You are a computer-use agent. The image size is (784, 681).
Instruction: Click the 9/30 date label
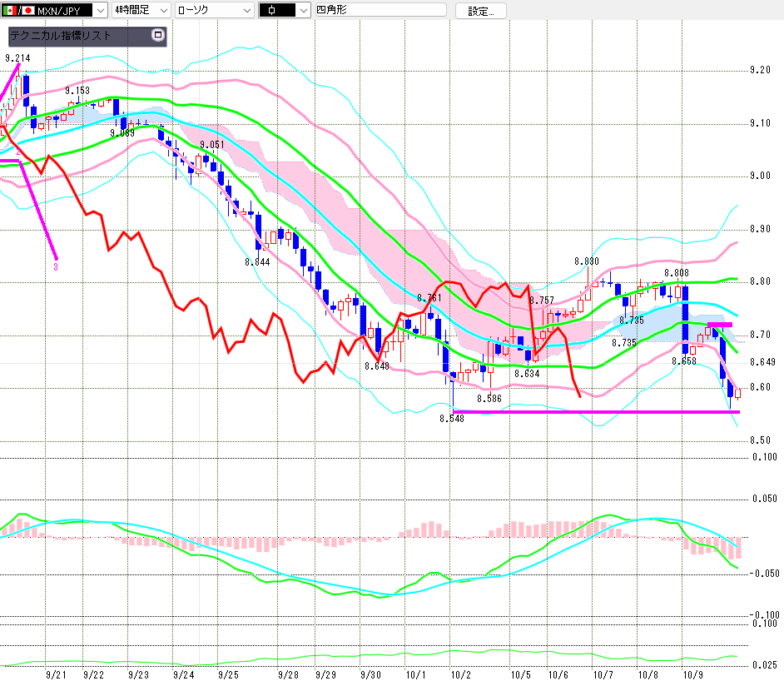[x=370, y=675]
